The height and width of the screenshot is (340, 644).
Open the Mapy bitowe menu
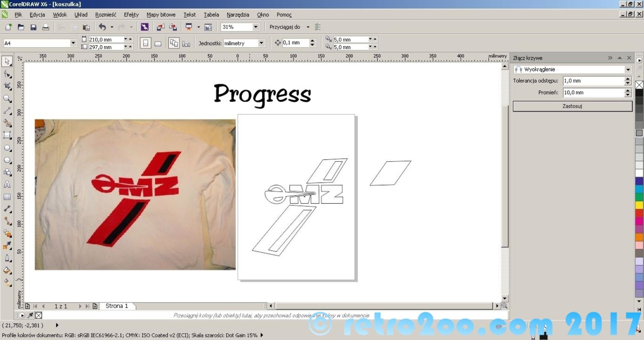(x=161, y=15)
